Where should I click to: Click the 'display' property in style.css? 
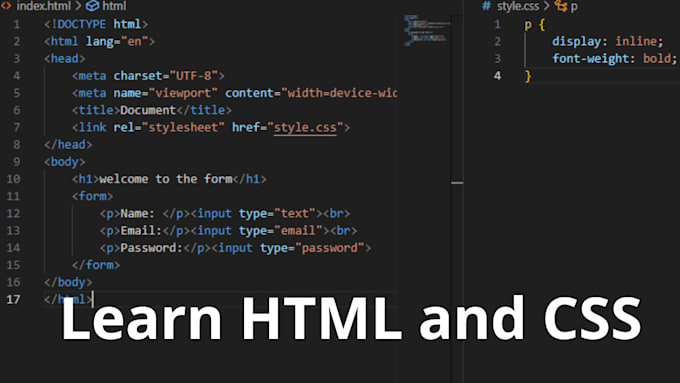pyautogui.click(x=576, y=42)
